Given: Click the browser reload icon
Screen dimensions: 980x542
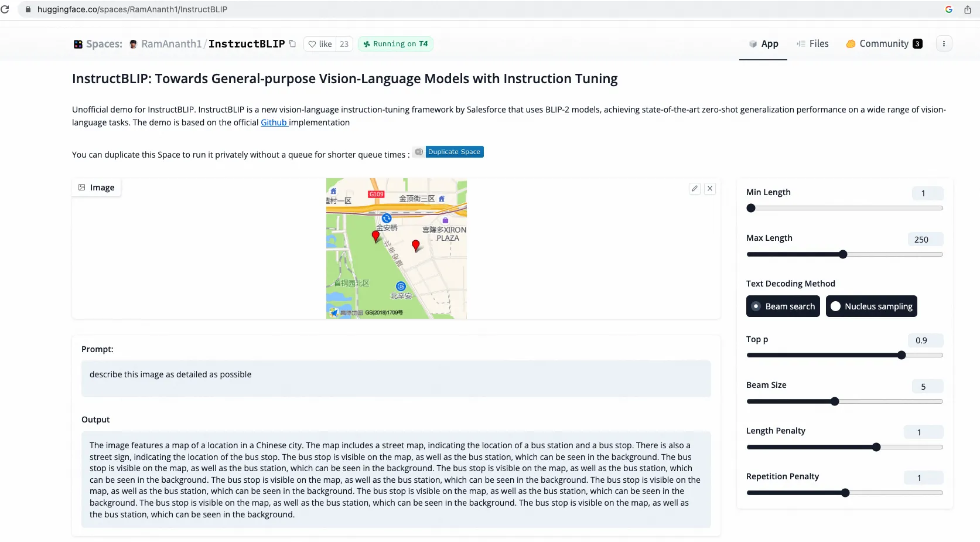Looking at the screenshot, I should pos(5,9).
